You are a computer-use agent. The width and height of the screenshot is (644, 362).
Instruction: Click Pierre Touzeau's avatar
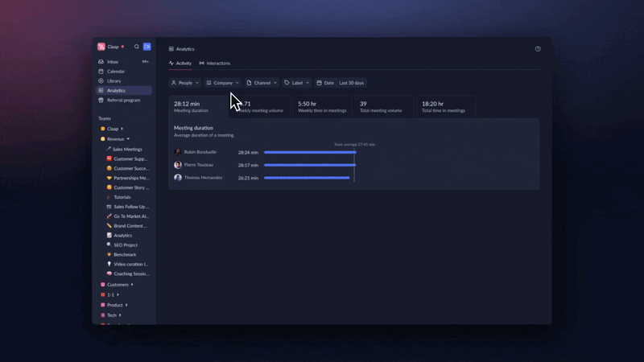point(178,165)
